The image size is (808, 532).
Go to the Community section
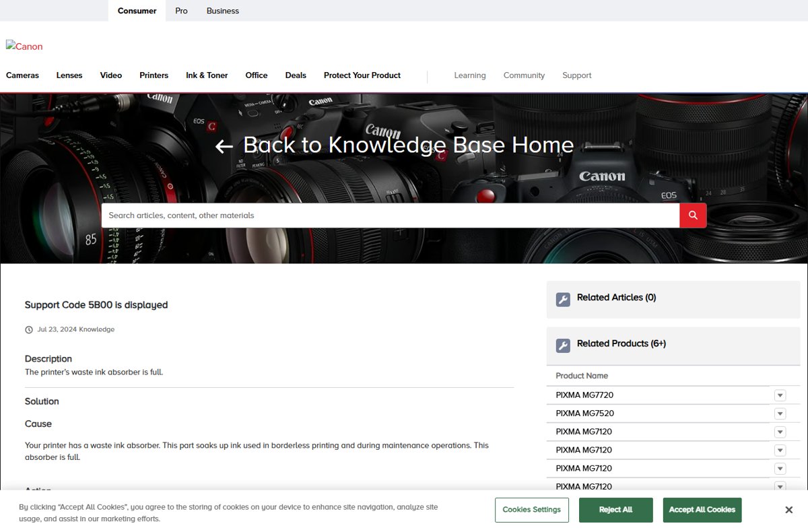[x=524, y=75]
